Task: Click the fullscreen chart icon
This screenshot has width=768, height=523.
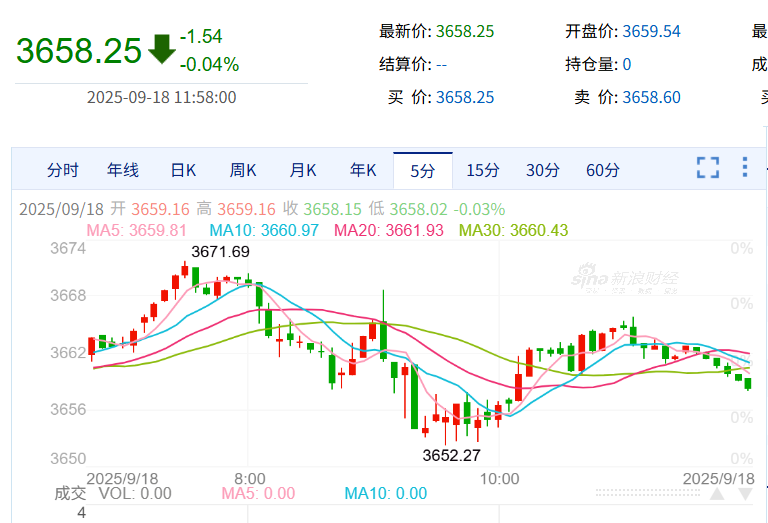Action: coord(708,168)
